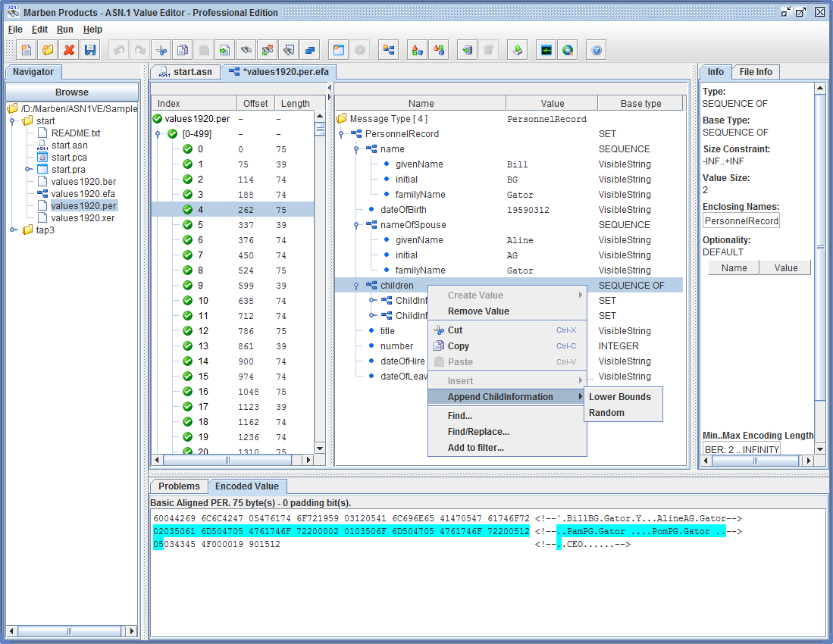Click the Length column header
The image size is (833, 644).
click(x=296, y=104)
